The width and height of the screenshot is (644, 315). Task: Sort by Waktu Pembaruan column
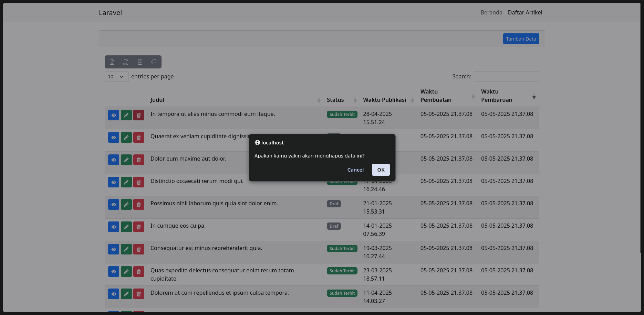[x=508, y=96]
